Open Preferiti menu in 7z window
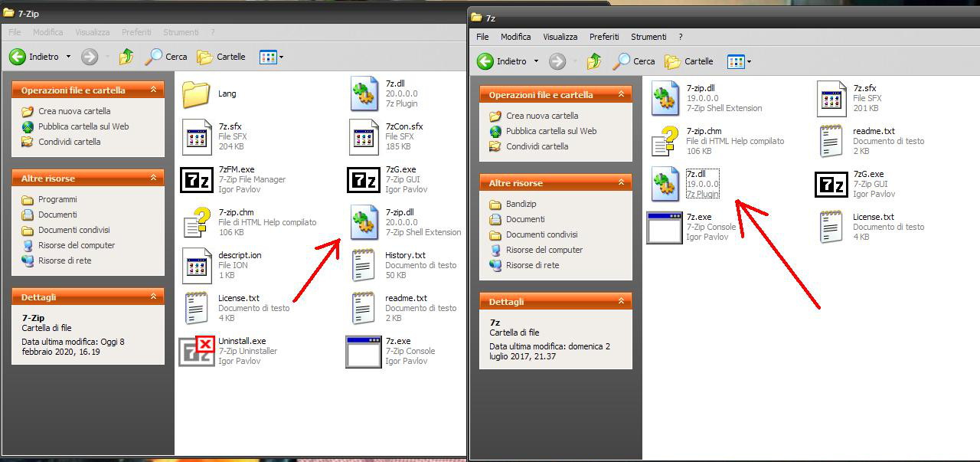This screenshot has width=980, height=462. point(604,37)
